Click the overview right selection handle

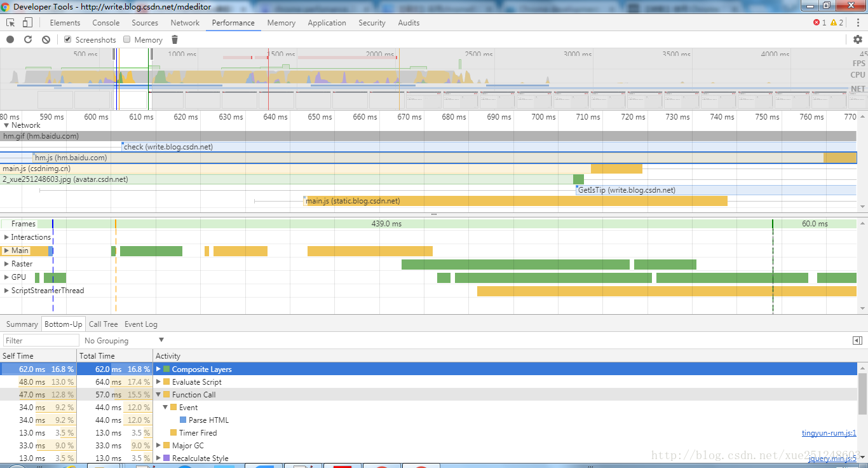click(151, 55)
